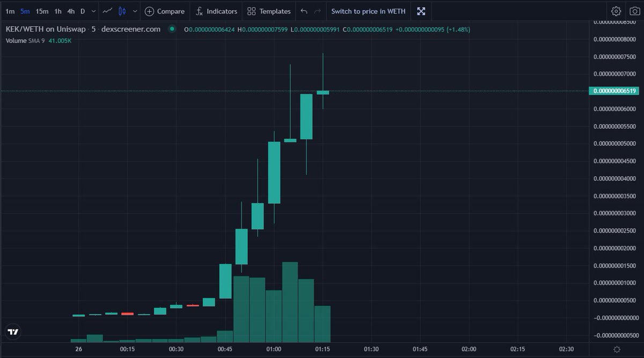Viewport: 644px width, 358px height.
Task: Click the 26 date label on time axis
Action: pos(78,349)
